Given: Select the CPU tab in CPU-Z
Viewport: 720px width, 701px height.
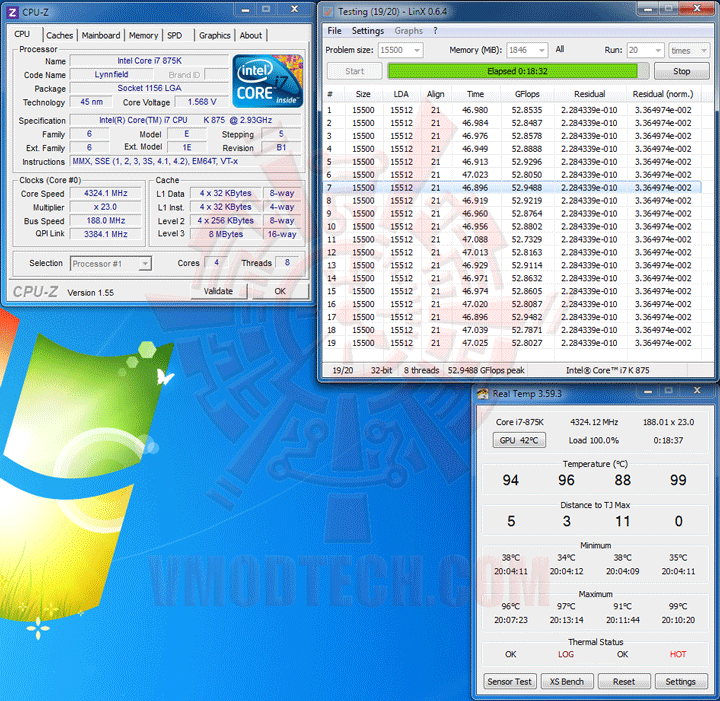Looking at the screenshot, I should pos(22,34).
